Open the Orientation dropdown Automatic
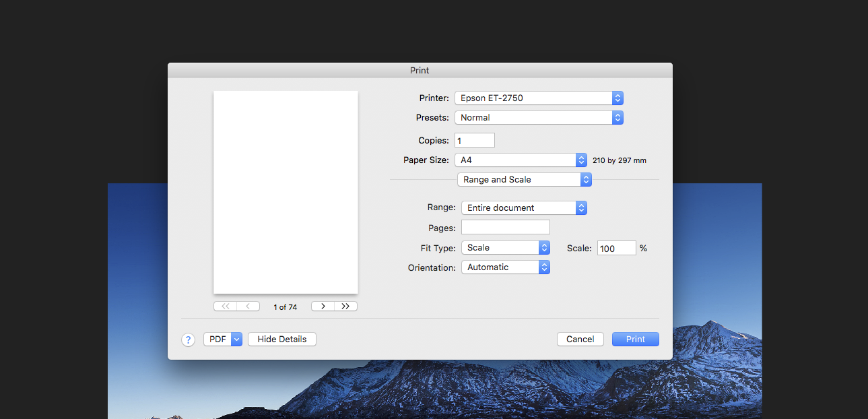 pos(506,267)
